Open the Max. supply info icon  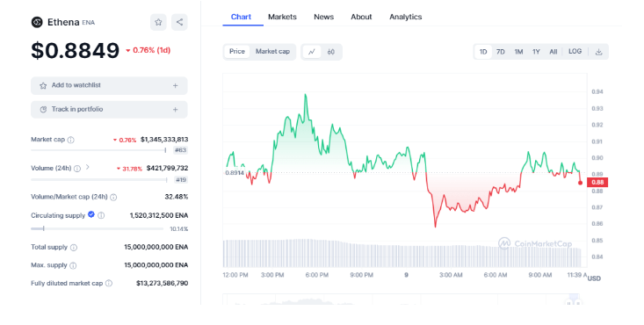tap(73, 265)
